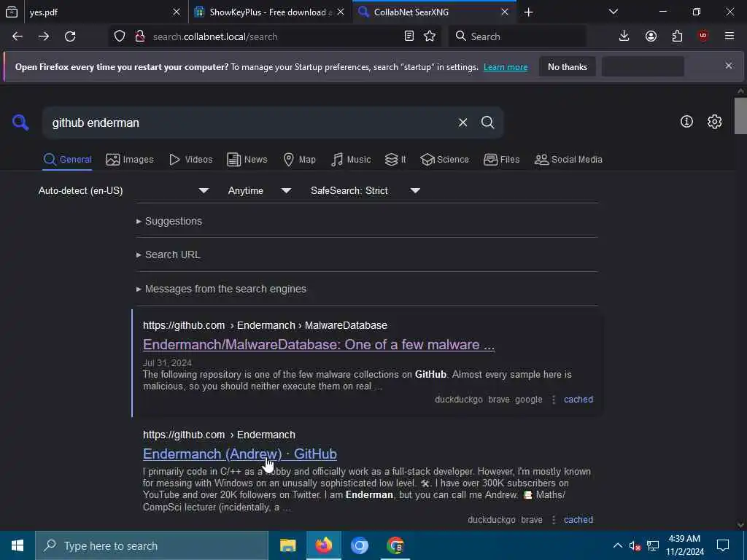The height and width of the screenshot is (560, 747).
Task: Close the CollabNet SearXNG tab
Action: (x=505, y=12)
